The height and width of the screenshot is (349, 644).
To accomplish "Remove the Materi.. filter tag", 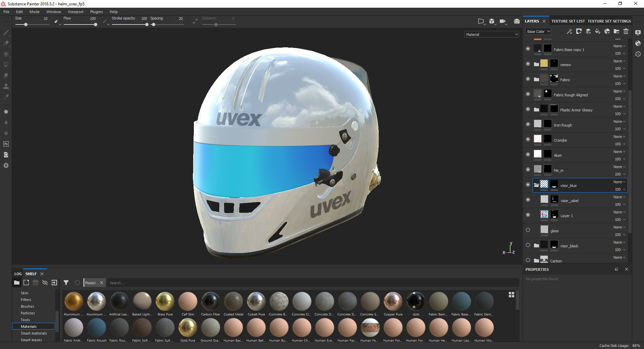I will 102,283.
